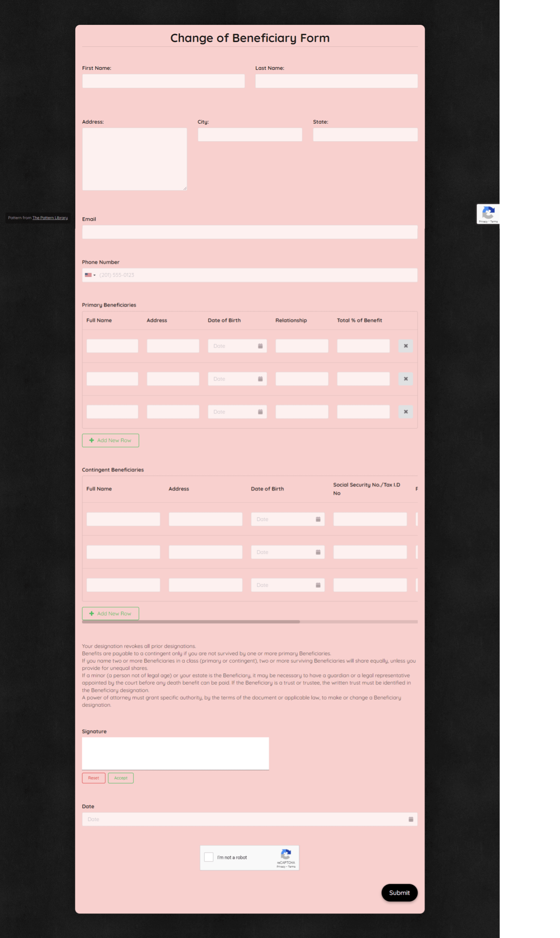This screenshot has height=938, width=560.
Task: Accept the signature
Action: tap(121, 778)
